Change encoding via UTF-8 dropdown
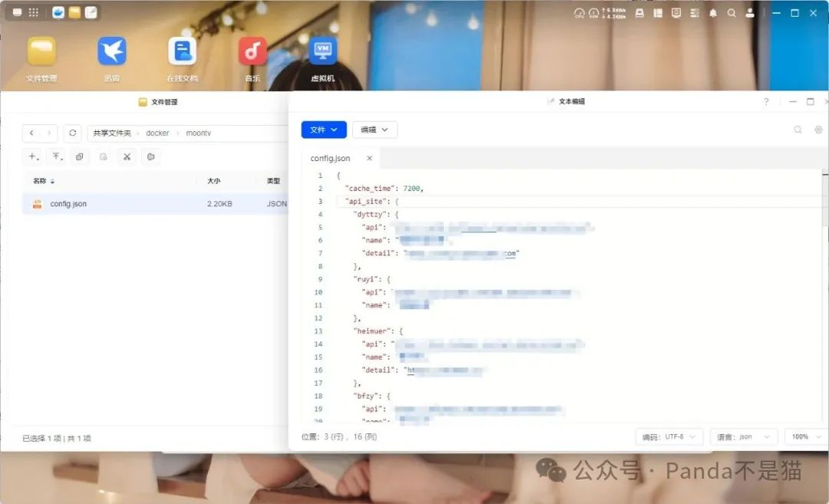 pos(669,436)
